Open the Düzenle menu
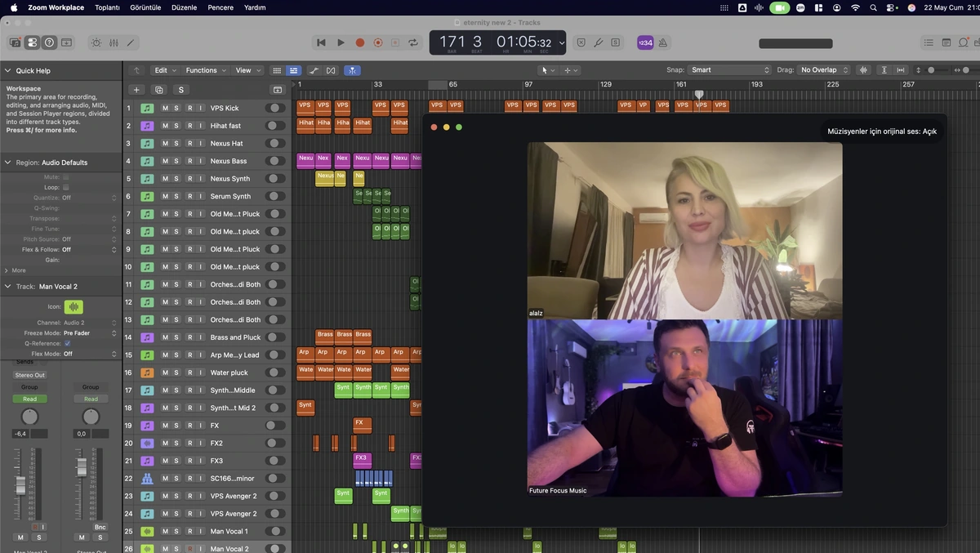This screenshot has width=980, height=553. click(x=184, y=7)
